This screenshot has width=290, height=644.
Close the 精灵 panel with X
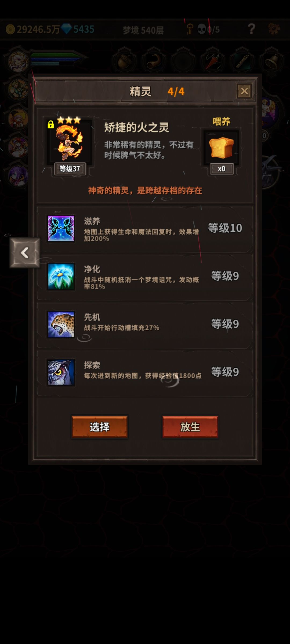click(x=244, y=91)
